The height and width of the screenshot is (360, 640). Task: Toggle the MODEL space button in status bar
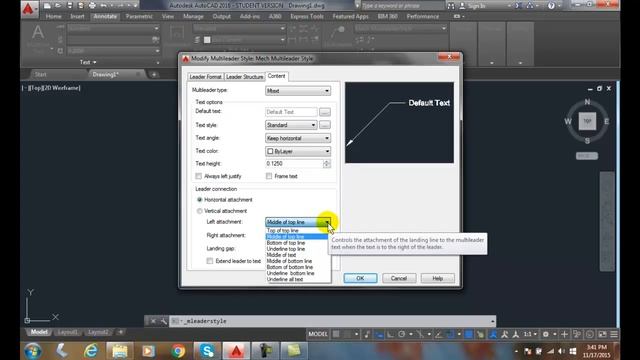[318, 334]
